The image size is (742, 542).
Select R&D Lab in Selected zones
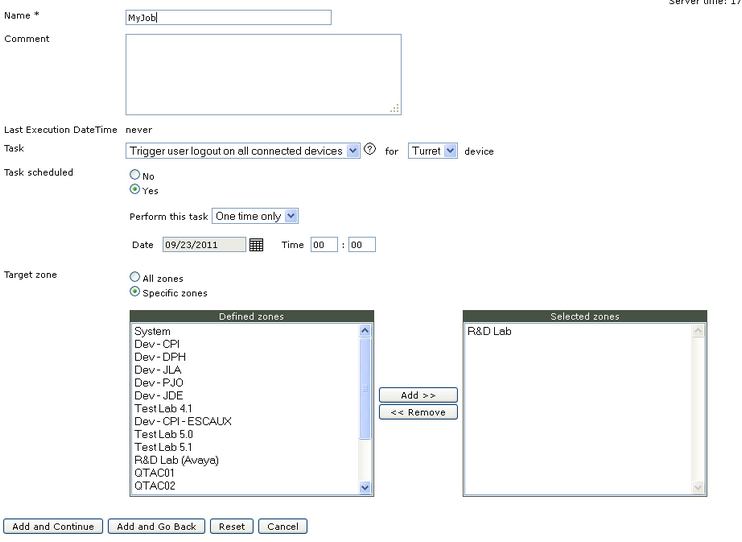(579, 331)
